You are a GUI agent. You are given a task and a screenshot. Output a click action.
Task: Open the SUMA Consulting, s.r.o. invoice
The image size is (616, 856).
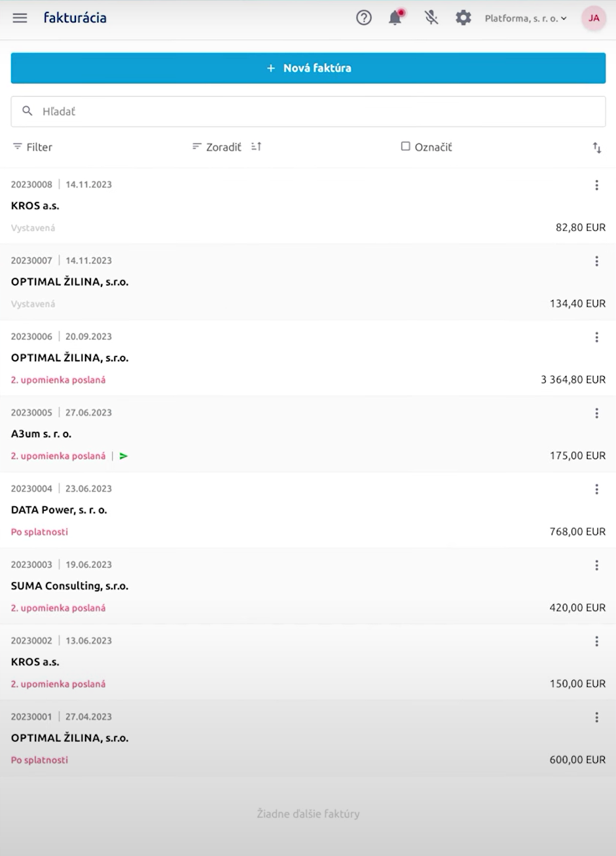pyautogui.click(x=69, y=586)
